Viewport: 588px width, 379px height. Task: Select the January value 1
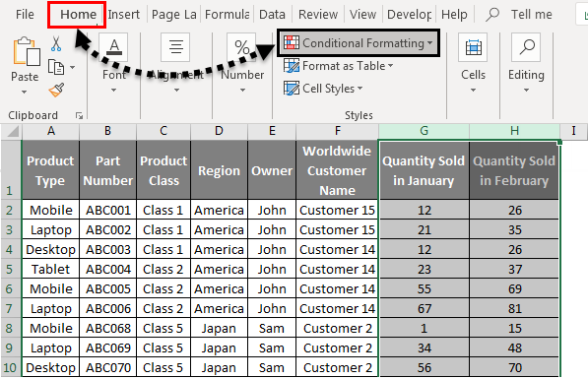[x=425, y=329]
